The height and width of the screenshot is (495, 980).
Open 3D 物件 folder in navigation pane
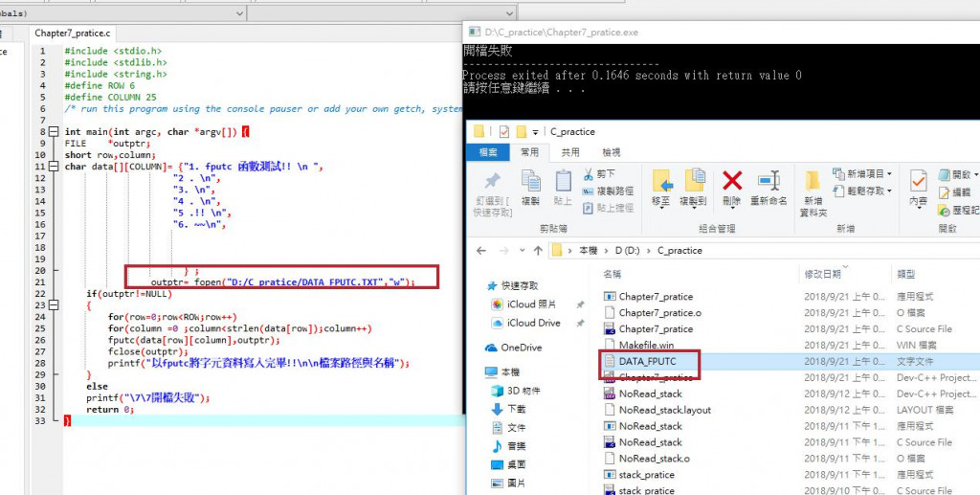pyautogui.click(x=516, y=391)
